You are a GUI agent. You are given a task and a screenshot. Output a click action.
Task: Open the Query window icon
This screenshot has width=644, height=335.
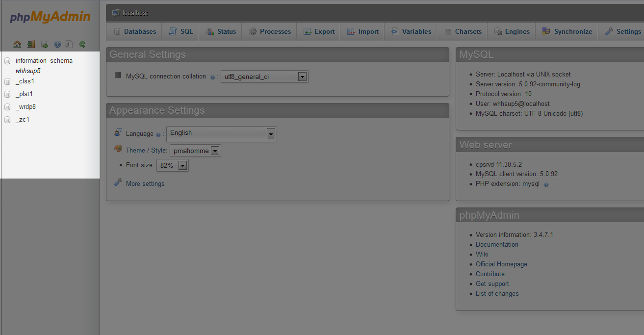pyautogui.click(x=44, y=44)
